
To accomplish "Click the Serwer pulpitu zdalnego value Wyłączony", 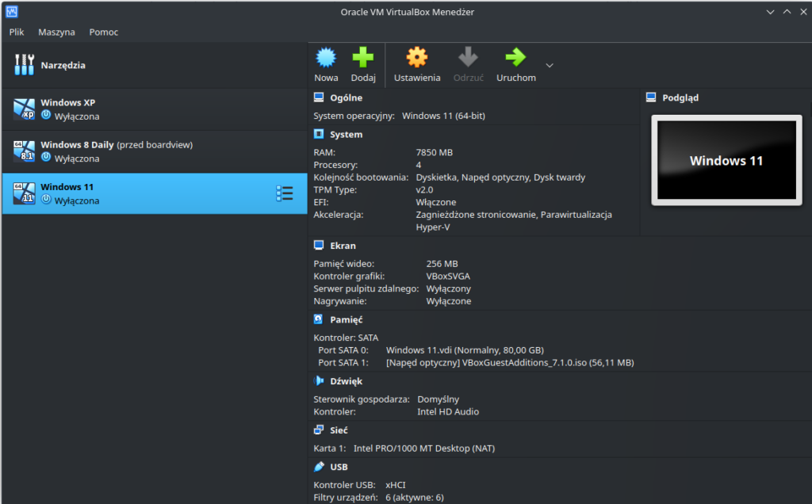I will [x=449, y=288].
